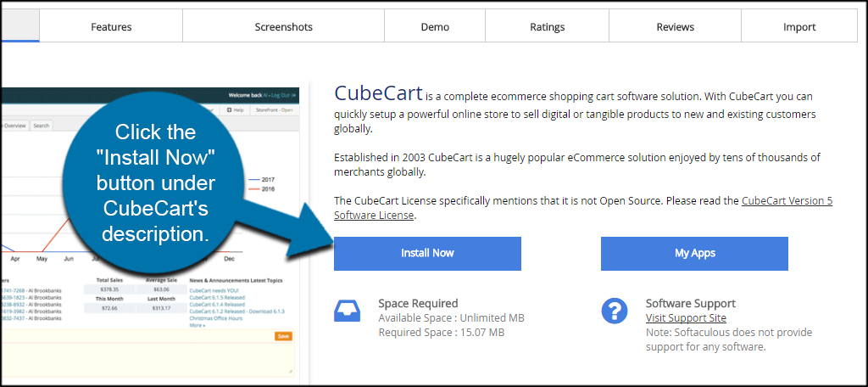The width and height of the screenshot is (868, 387).
Task: Click the CubeCart title heading
Action: click(x=379, y=93)
